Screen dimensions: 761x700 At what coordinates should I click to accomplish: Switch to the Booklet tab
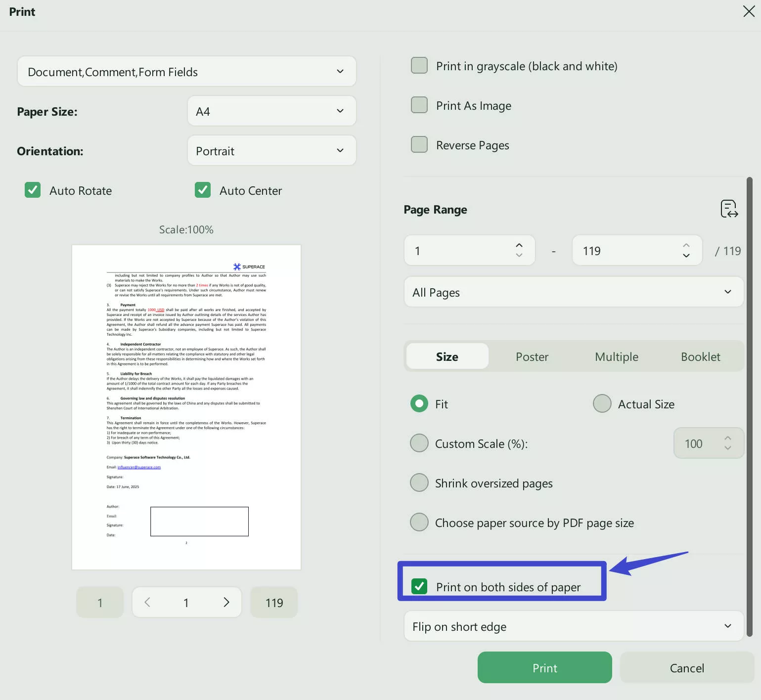(700, 356)
